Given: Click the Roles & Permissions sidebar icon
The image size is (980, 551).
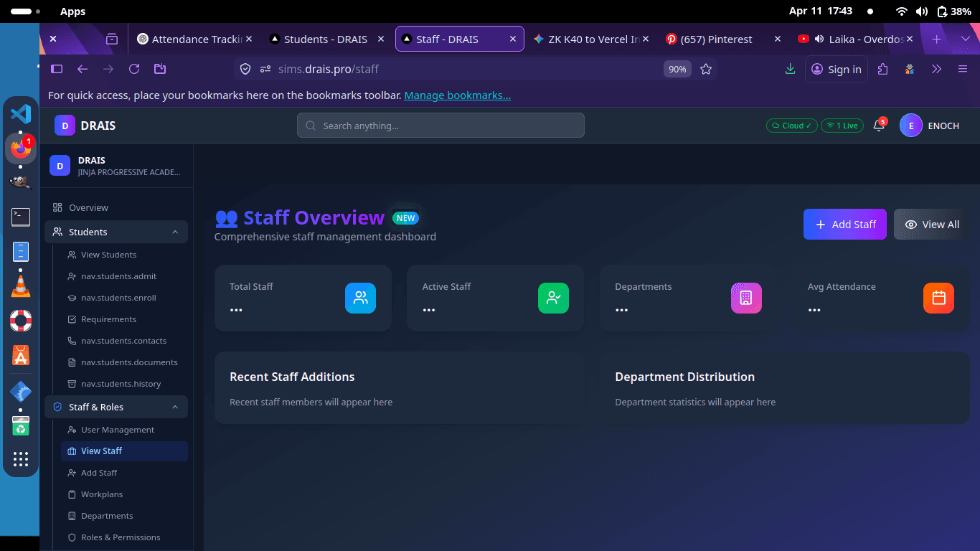Looking at the screenshot, I should (70, 537).
